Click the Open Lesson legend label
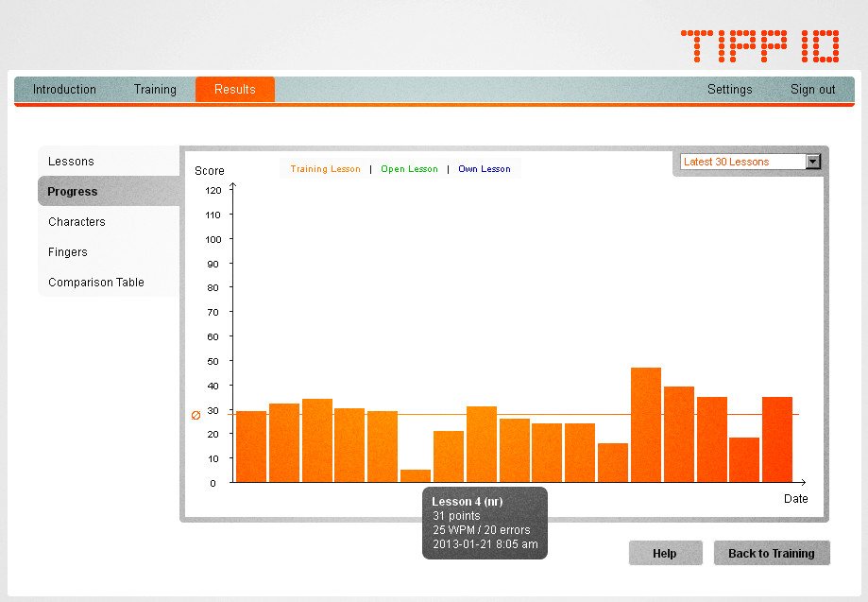The width and height of the screenshot is (868, 602). coord(409,169)
